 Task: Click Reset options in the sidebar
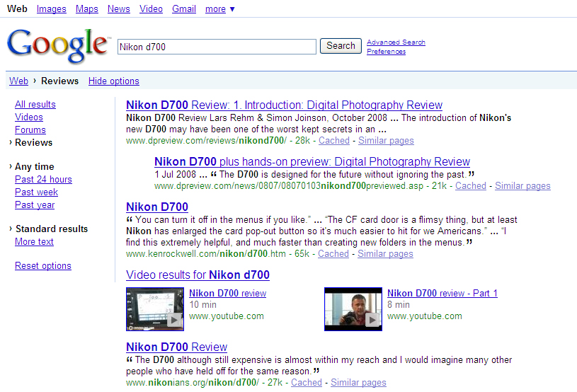tap(43, 266)
